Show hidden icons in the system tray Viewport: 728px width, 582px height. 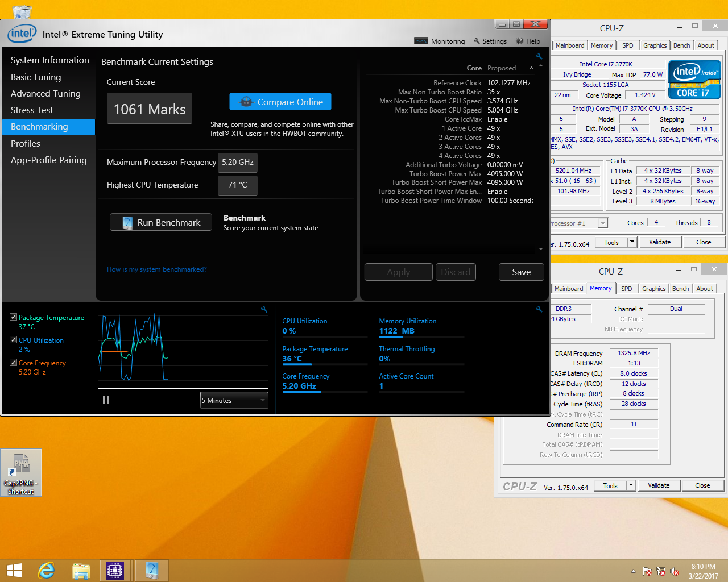coord(633,571)
